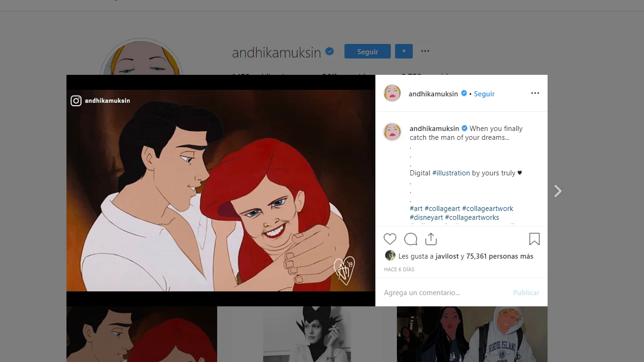
Task: Open comments via the speech bubble icon
Action: coord(410,239)
